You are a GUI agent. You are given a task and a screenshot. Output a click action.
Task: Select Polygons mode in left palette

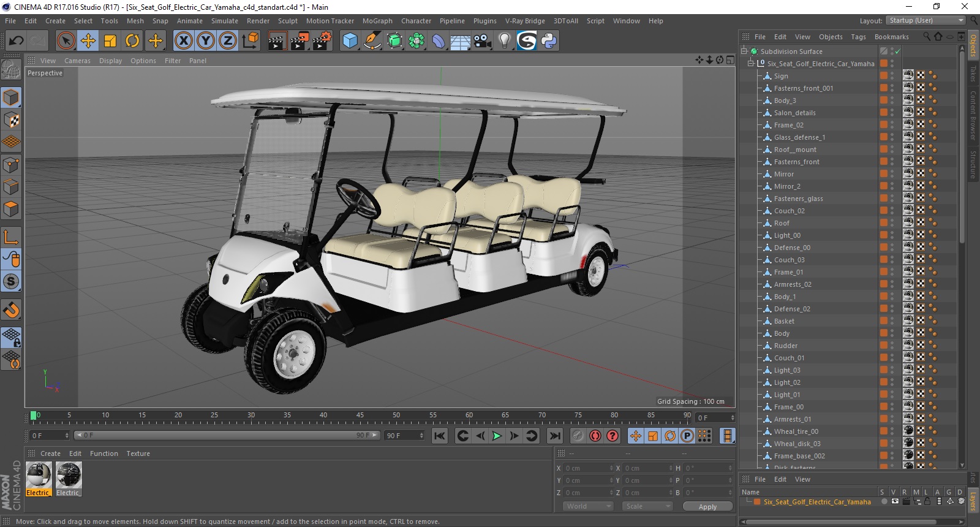12,209
